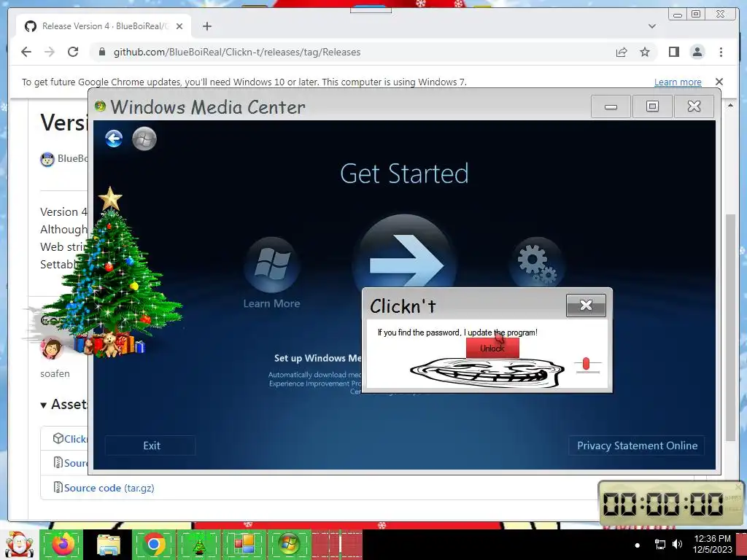Click the Learn more link
Viewport: 747px width, 560px height.
678,82
